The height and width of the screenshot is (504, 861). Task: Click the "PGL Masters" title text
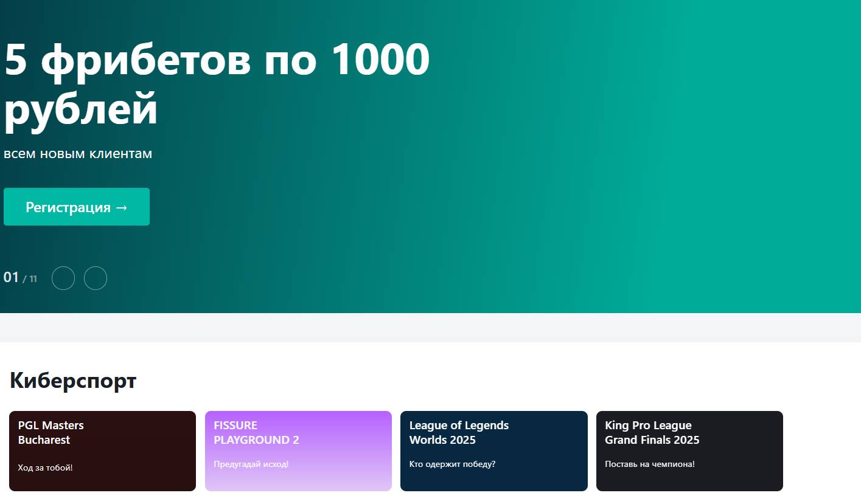pyautogui.click(x=51, y=425)
